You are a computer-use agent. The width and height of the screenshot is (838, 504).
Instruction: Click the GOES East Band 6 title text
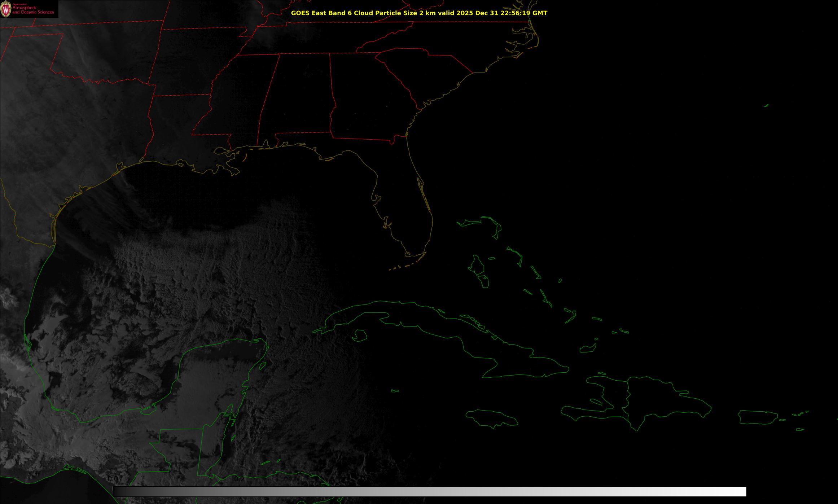(419, 13)
